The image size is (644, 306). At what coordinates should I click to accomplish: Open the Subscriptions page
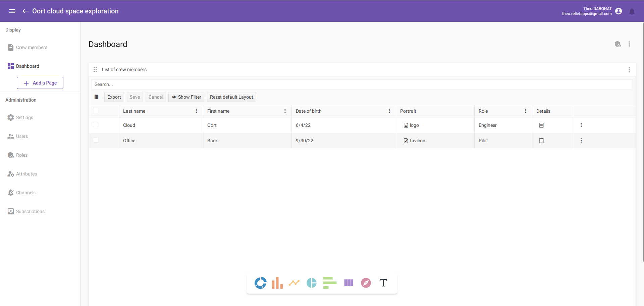click(40, 211)
